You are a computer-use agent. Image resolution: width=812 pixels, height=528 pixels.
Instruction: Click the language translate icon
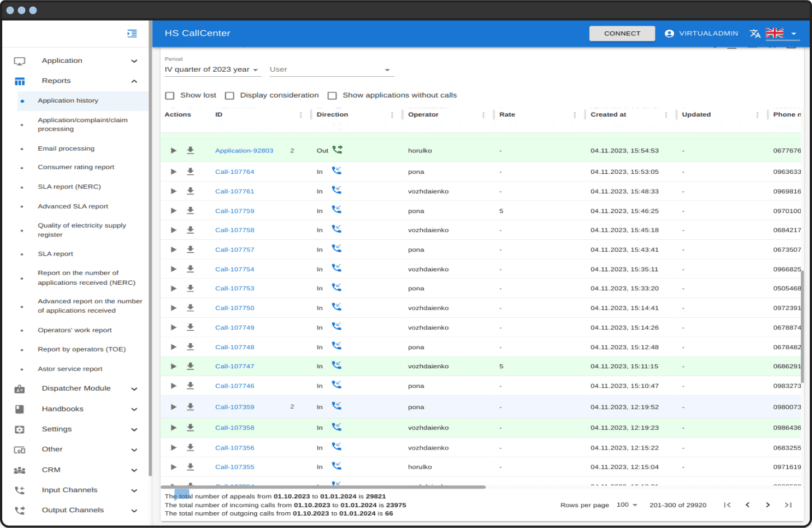tap(755, 34)
